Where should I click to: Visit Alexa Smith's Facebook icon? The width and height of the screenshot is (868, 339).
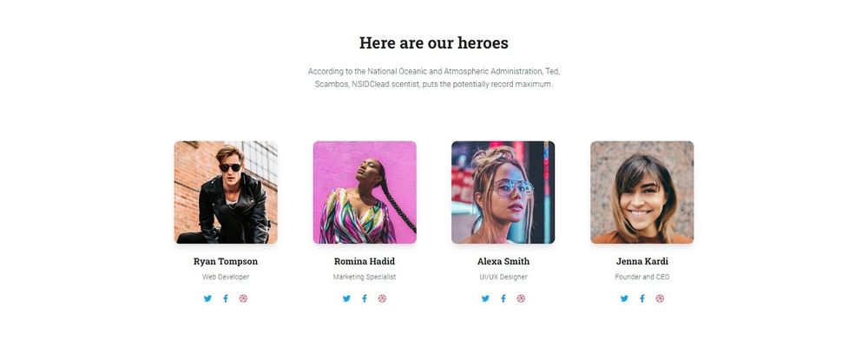pos(503,298)
